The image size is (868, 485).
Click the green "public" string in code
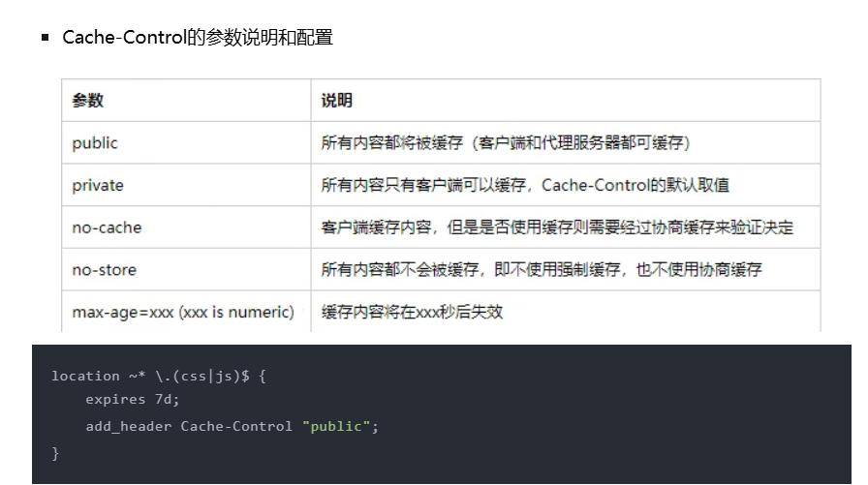(336, 426)
